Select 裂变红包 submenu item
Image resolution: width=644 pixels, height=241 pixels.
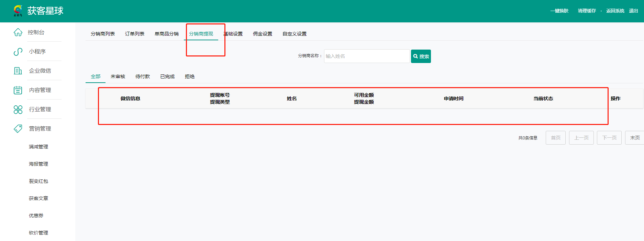[38, 181]
